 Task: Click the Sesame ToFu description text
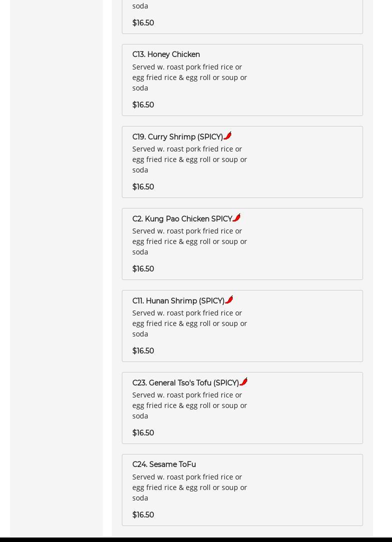tap(189, 487)
